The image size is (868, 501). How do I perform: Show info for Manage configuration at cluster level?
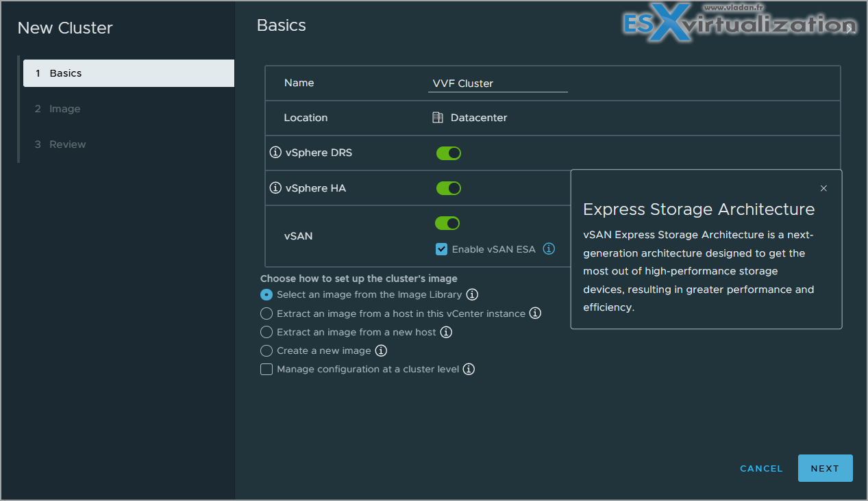[469, 369]
